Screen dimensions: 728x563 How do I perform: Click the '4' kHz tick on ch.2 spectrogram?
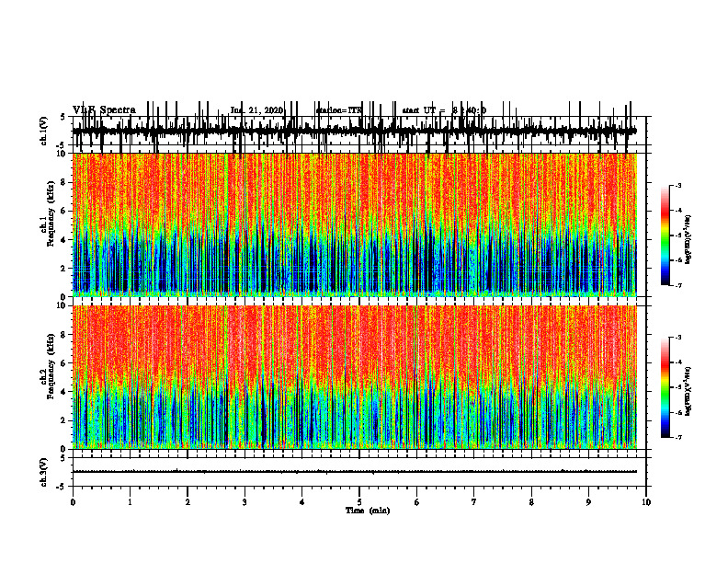64,392
